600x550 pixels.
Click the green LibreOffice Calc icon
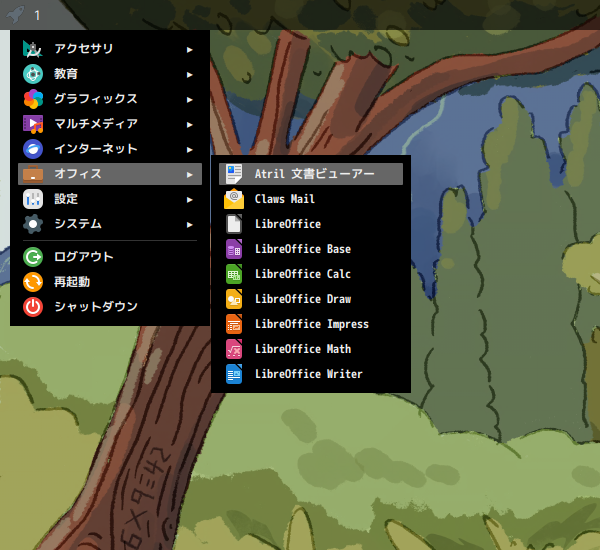(x=234, y=274)
